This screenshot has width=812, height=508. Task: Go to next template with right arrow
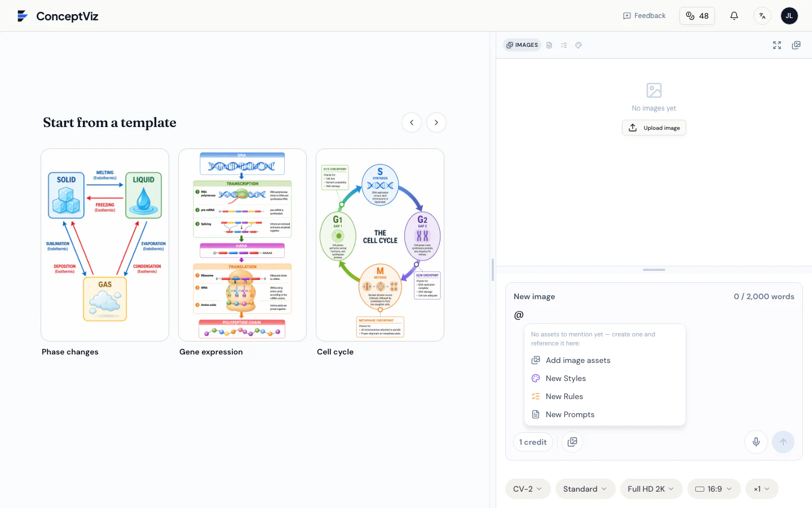[436, 122]
